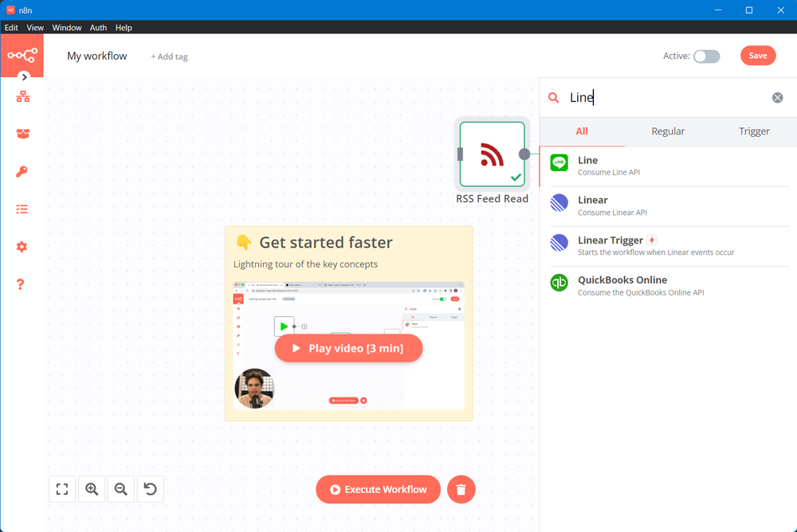Click the Save button
The height and width of the screenshot is (532, 797).
(757, 56)
